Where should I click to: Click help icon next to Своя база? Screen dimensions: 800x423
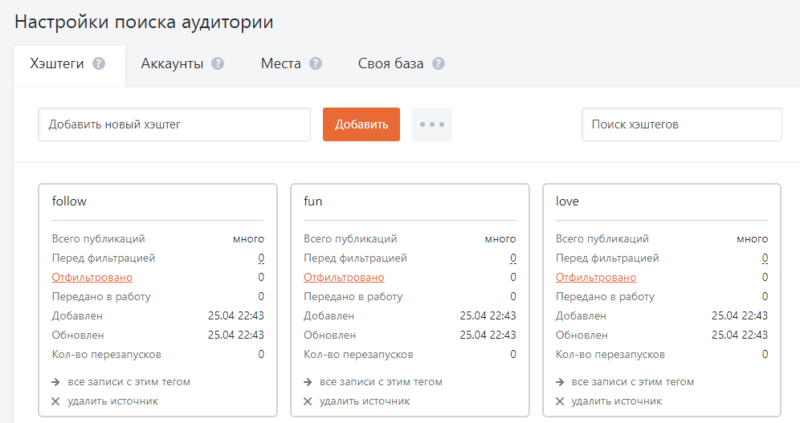point(438,64)
